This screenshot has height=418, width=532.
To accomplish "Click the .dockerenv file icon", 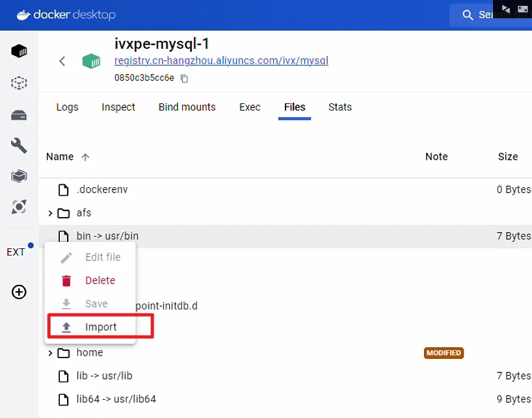I will click(x=64, y=190).
